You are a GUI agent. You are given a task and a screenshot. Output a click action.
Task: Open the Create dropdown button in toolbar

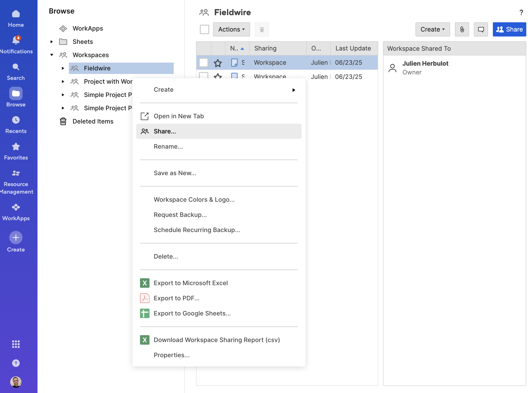point(433,29)
